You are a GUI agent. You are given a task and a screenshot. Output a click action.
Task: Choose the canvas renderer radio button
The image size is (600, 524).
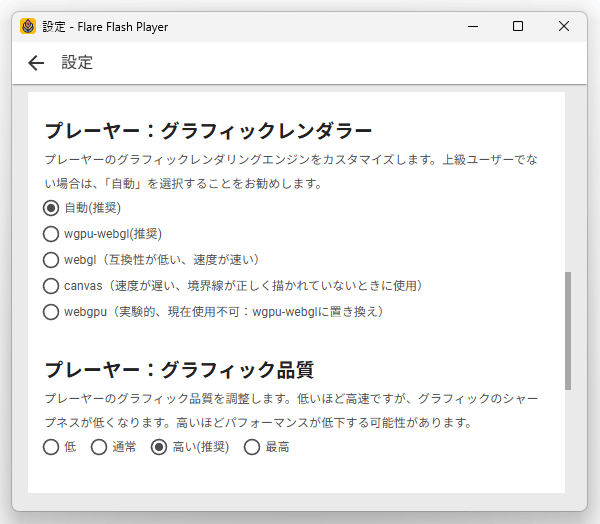pos(51,286)
